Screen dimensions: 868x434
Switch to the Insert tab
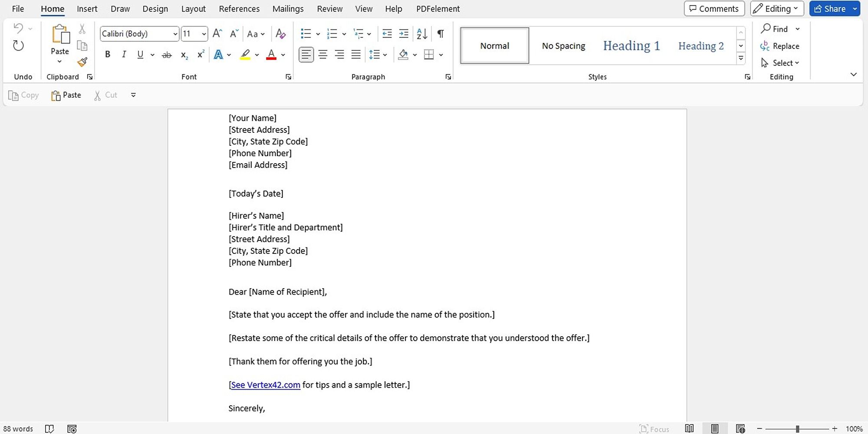point(87,9)
